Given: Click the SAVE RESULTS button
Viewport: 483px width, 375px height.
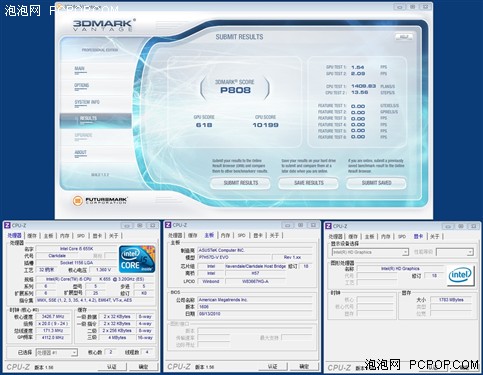Looking at the screenshot, I should pos(308,183).
